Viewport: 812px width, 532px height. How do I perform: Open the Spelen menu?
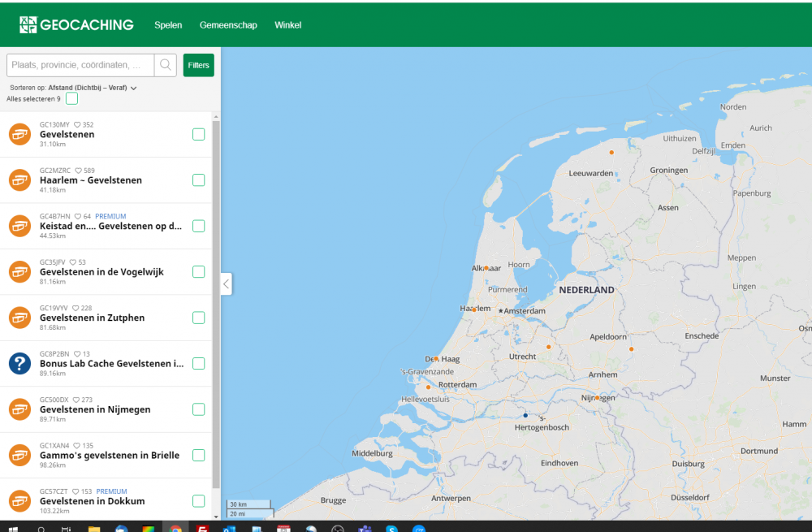pos(168,25)
